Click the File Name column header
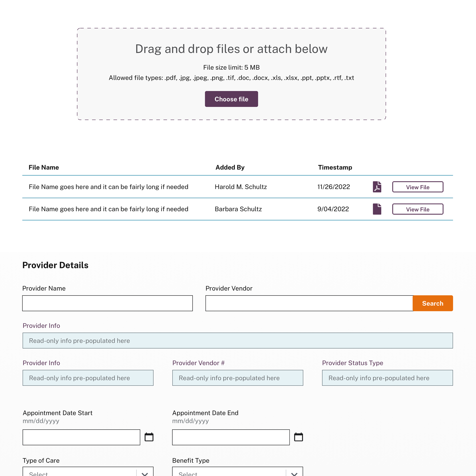The image size is (476, 476). tap(44, 167)
